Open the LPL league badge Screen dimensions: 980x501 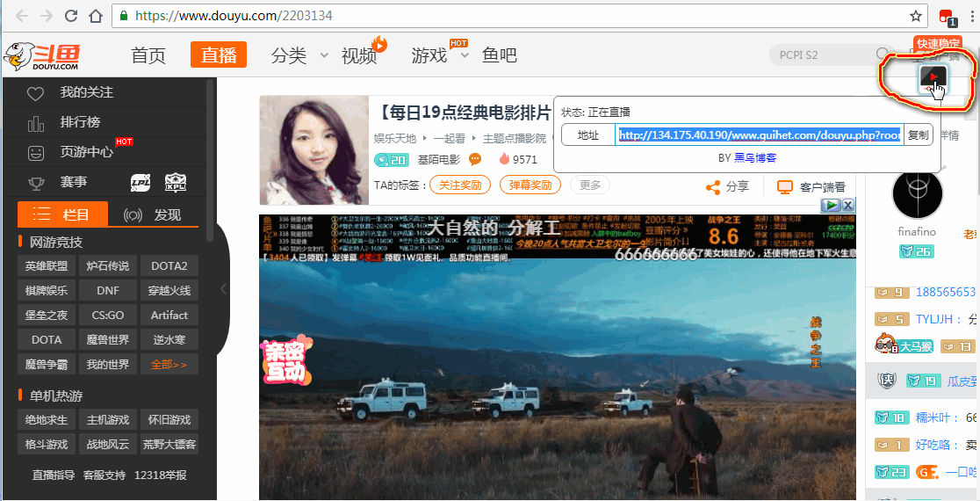click(141, 183)
